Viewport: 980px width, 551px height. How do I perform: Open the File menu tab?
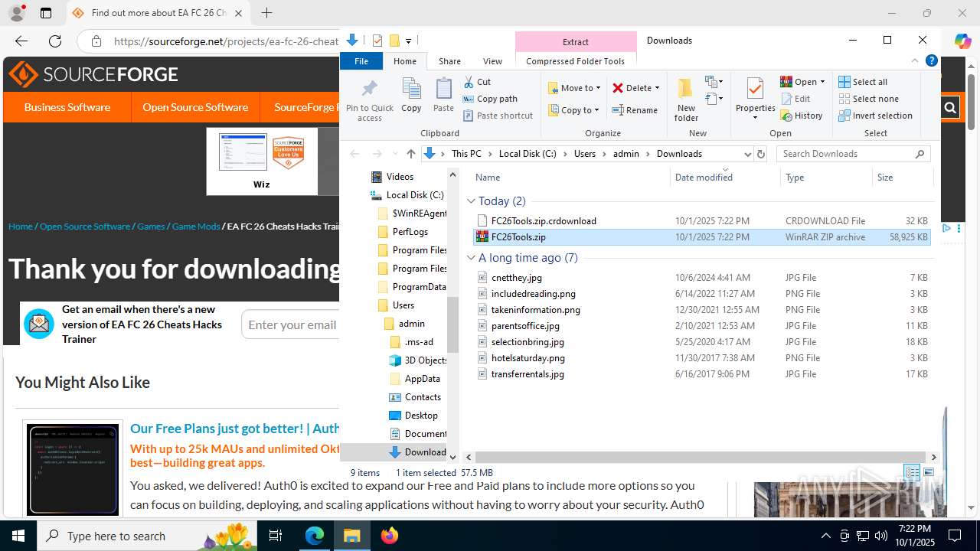pyautogui.click(x=361, y=61)
